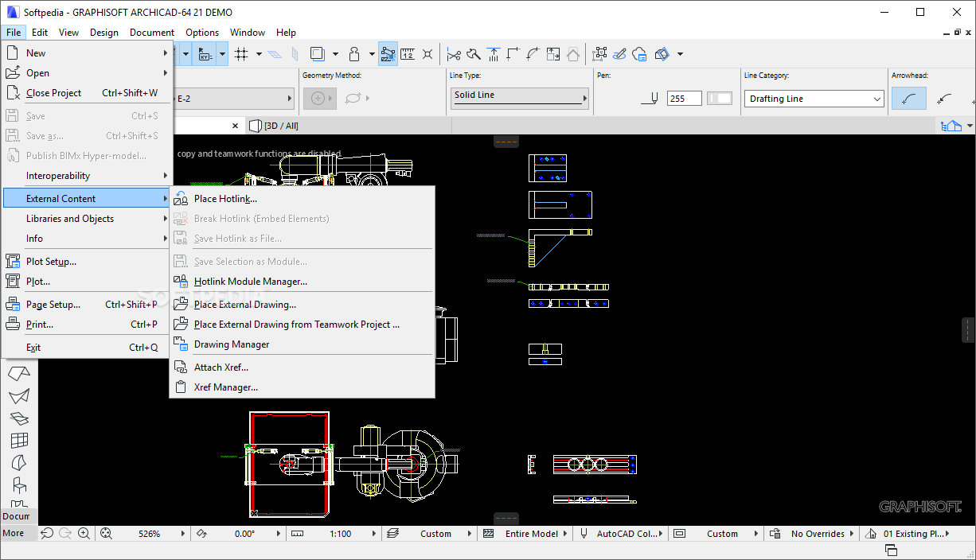This screenshot has width=976, height=560.
Task: Click the Fit in Window zoom icon
Action: (106, 534)
